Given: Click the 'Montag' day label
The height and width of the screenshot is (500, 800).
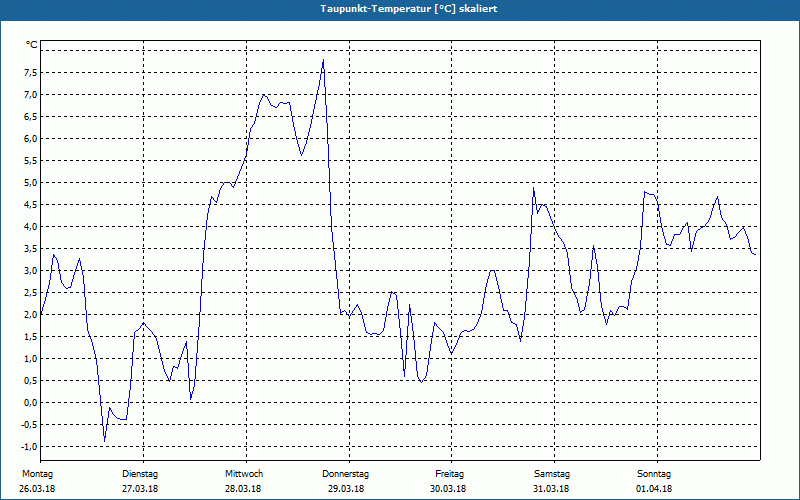Looking at the screenshot, I should point(37,474).
